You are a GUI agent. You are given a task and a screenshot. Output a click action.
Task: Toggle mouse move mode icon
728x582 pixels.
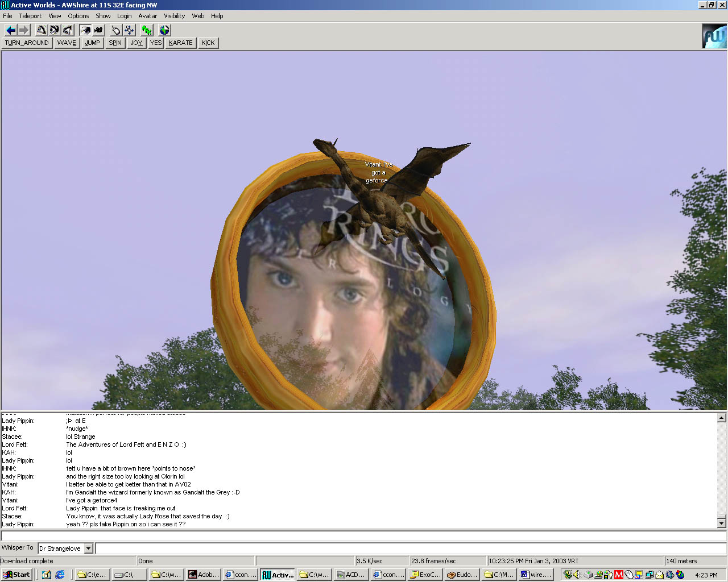click(x=116, y=30)
